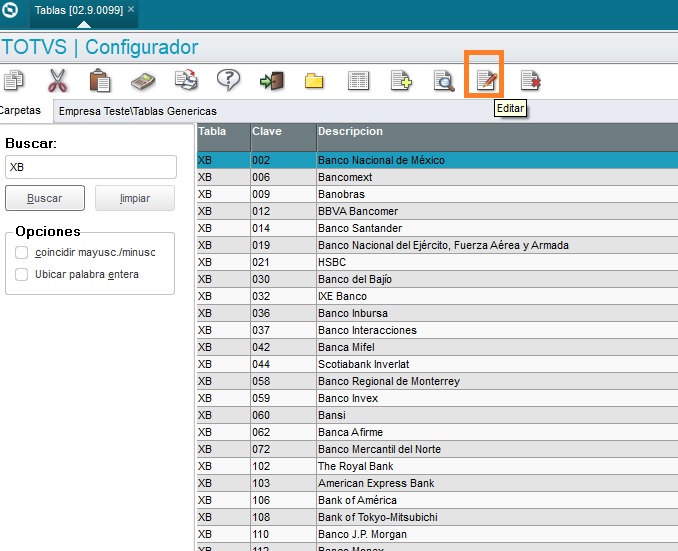Select the Banca Mifel row
Viewport: 678px width, 551px height.
pos(438,347)
